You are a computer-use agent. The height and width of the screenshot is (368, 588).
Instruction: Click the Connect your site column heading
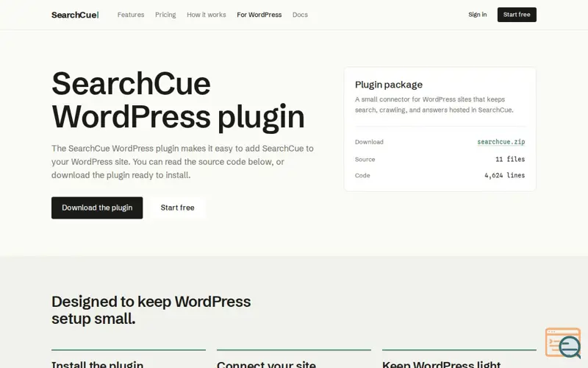[x=266, y=364]
